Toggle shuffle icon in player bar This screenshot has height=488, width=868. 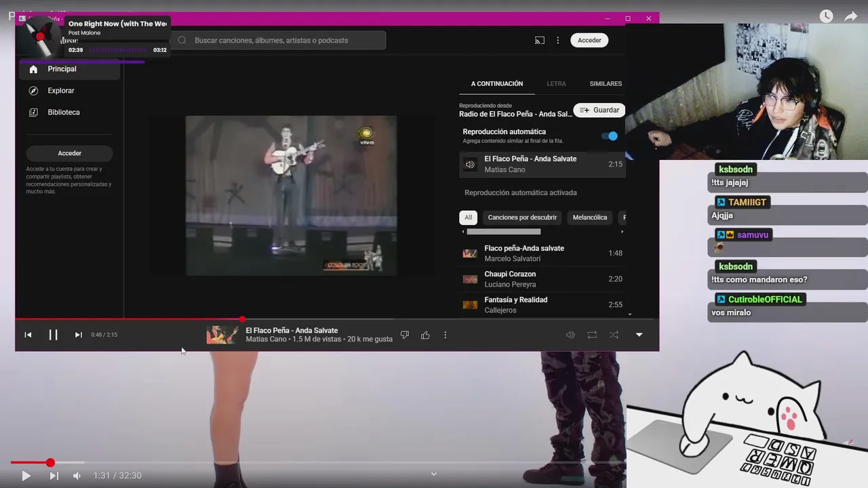614,335
